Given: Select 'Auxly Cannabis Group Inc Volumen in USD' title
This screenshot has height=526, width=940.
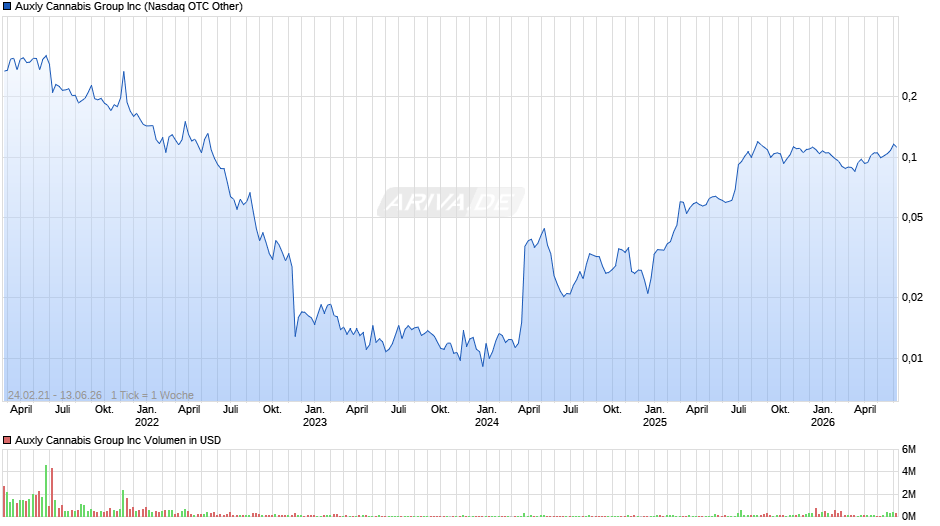Looking at the screenshot, I should pyautogui.click(x=118, y=440).
